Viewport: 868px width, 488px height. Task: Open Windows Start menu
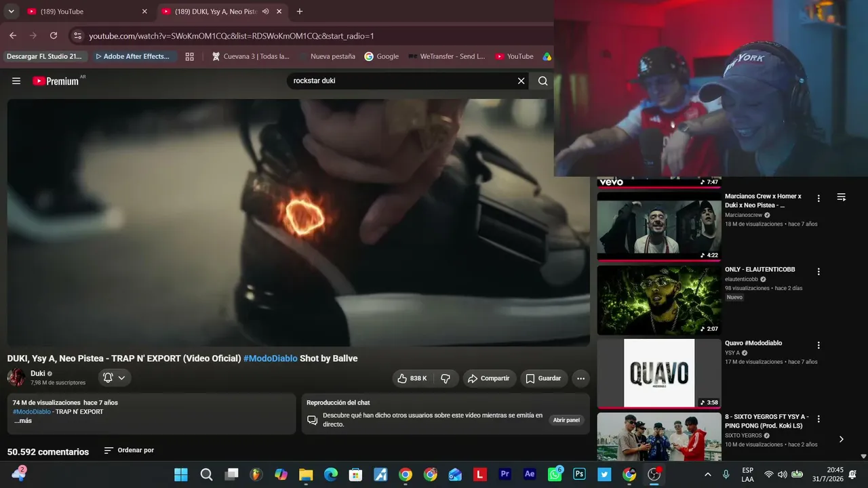(x=181, y=474)
